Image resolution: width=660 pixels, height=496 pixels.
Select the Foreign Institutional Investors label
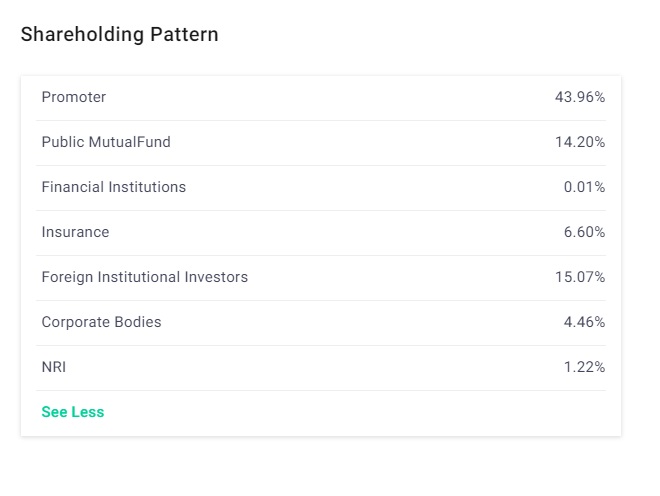(145, 277)
